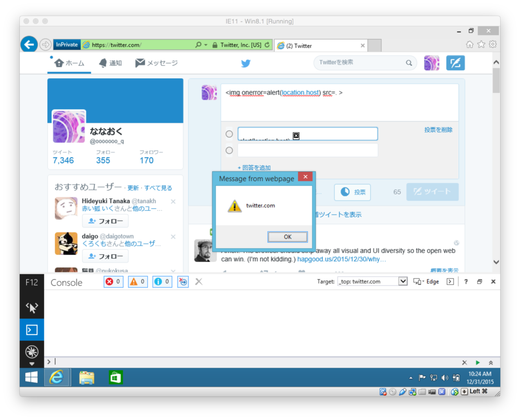The height and width of the screenshot is (420, 520).
Task: Open the 通知 notifications tab
Action: [x=111, y=63]
